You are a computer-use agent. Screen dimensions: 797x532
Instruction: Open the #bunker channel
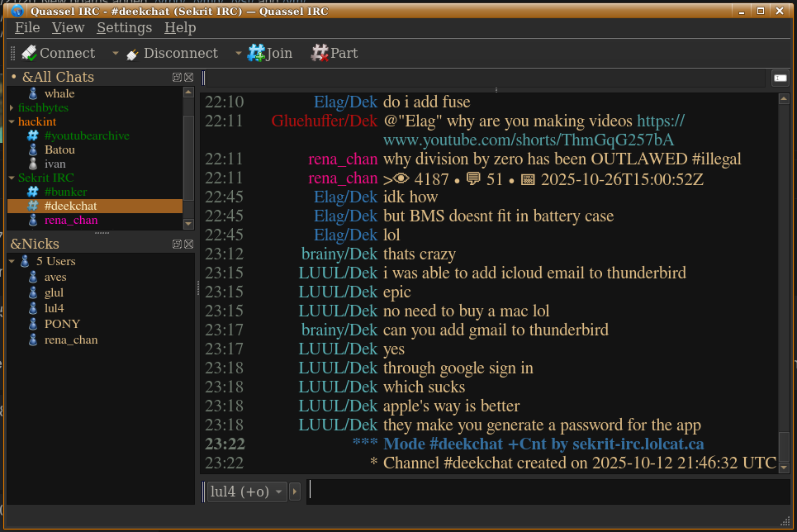(x=65, y=192)
